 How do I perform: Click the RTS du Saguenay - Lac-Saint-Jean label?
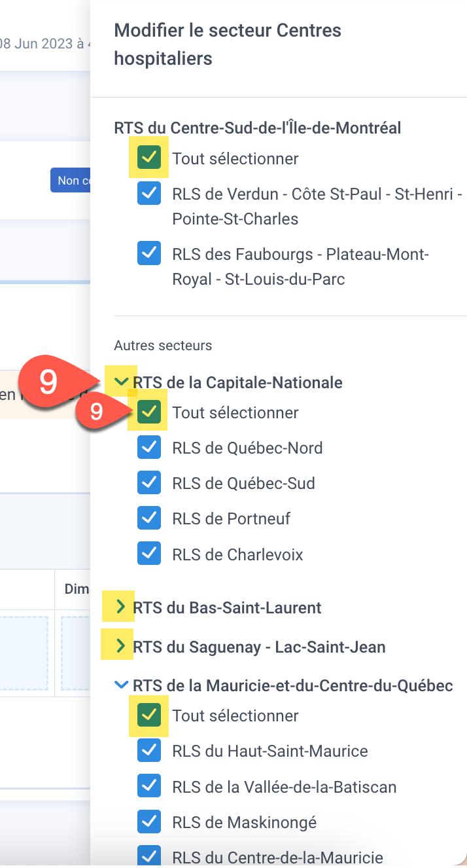point(259,647)
